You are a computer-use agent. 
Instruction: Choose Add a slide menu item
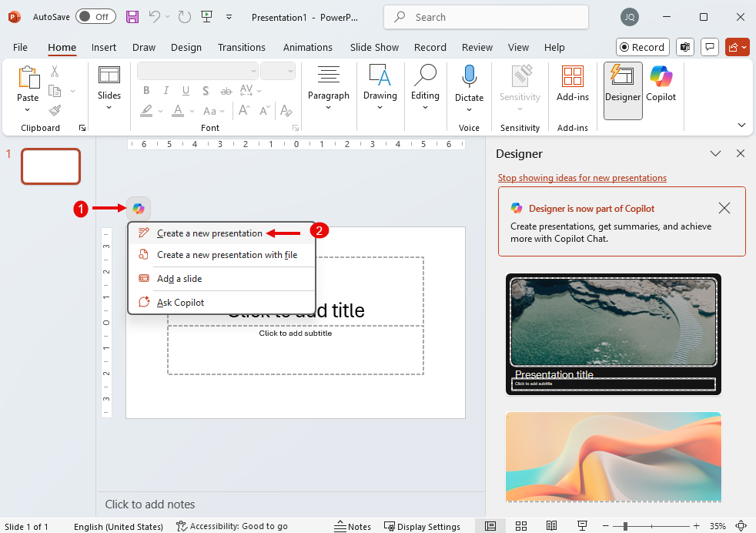pos(222,279)
